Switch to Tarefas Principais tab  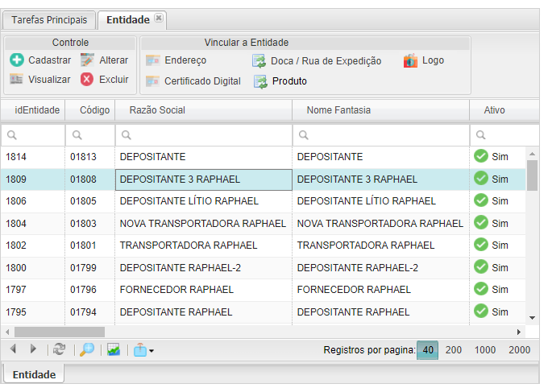(x=49, y=20)
